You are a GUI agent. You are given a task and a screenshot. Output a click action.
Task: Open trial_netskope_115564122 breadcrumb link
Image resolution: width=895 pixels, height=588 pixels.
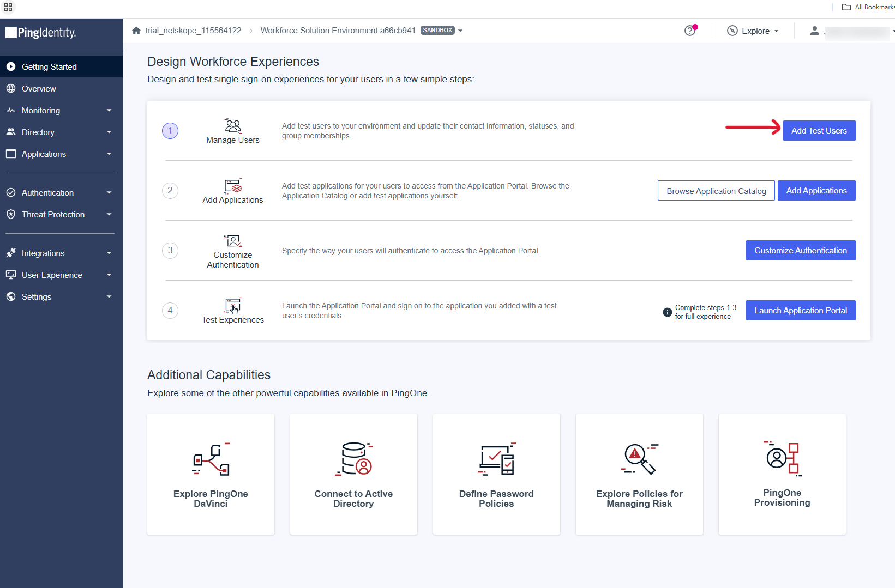coord(193,31)
